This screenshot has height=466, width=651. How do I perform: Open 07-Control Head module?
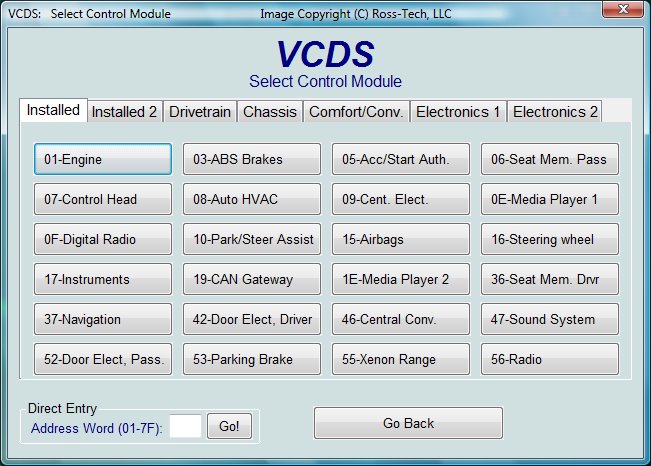(103, 199)
